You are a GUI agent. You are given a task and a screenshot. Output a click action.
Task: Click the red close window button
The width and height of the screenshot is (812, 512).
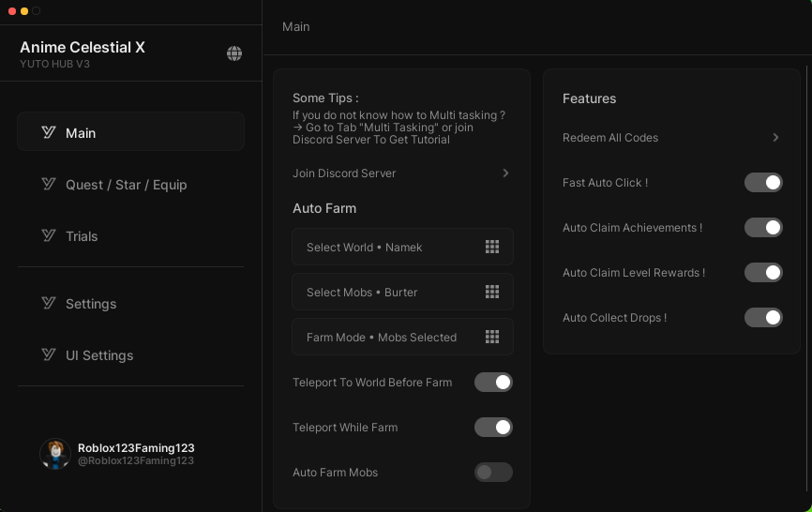click(x=12, y=11)
